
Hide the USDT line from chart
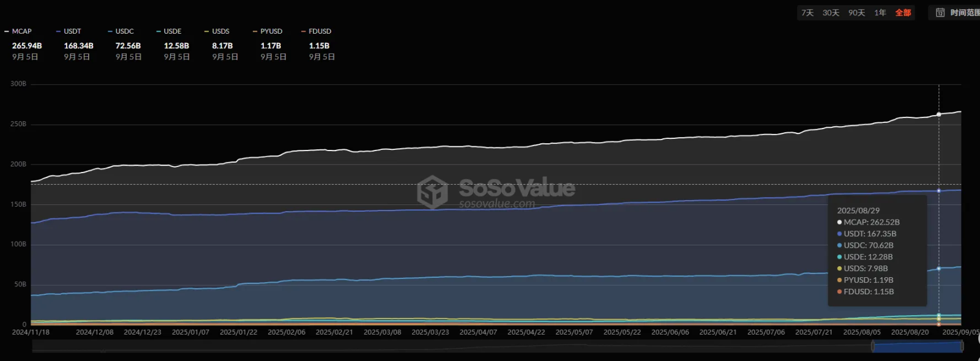69,31
